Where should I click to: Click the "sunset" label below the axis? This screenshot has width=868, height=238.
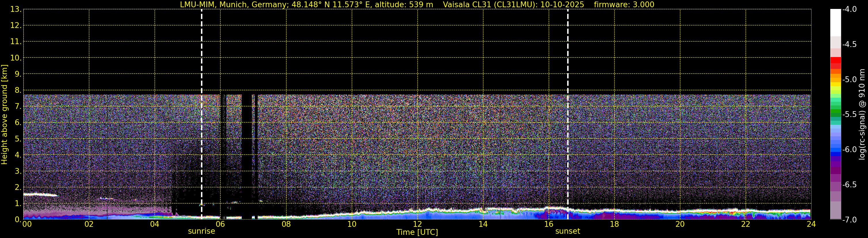[x=567, y=231]
